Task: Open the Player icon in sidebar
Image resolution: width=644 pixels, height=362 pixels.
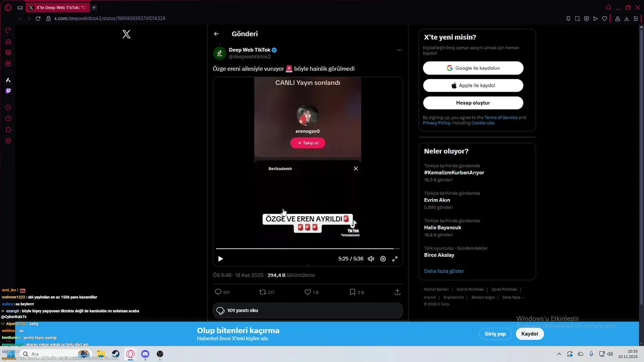Action: [8, 108]
